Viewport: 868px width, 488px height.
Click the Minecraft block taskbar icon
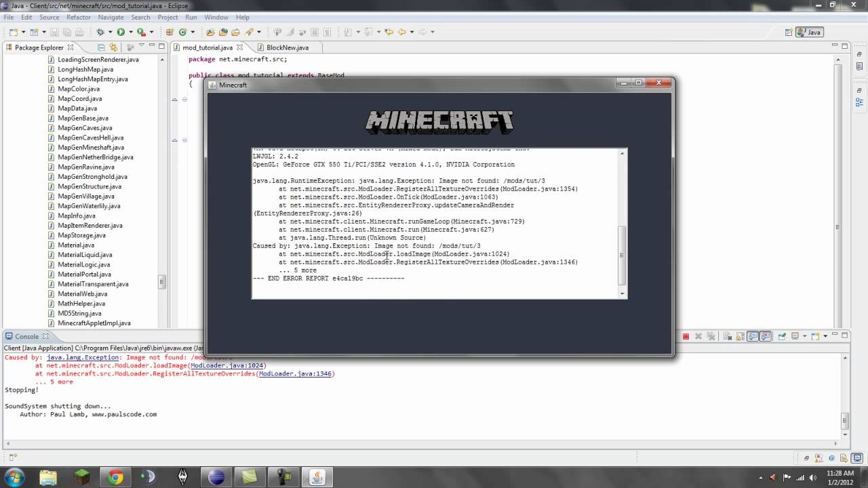pyautogui.click(x=82, y=477)
